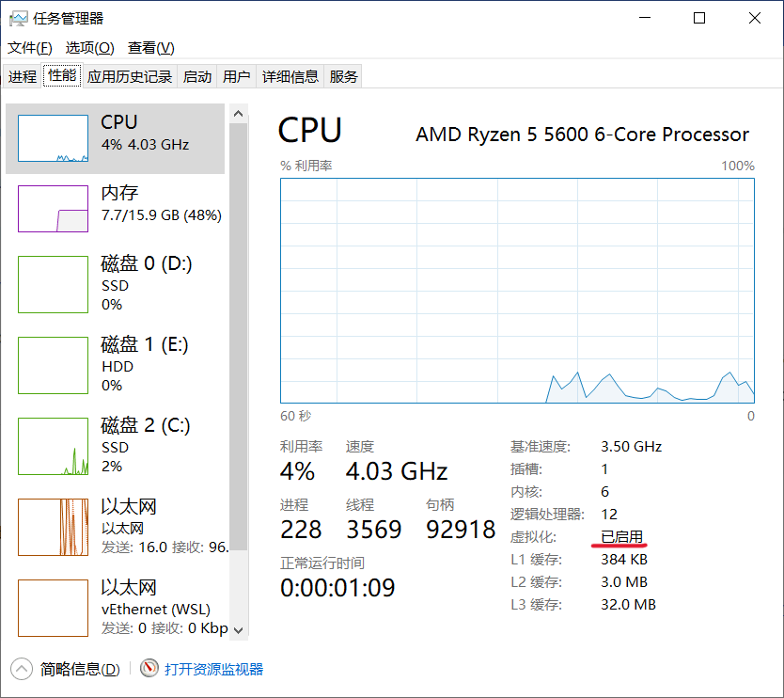Viewport: 784px width, 698px height.
Task: Open the 选项(O) menu
Action: point(89,48)
